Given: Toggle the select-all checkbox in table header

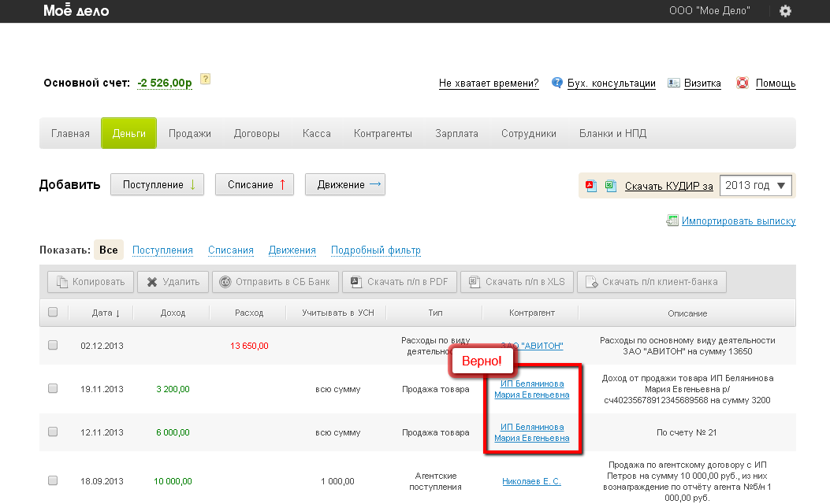Looking at the screenshot, I should click(x=53, y=313).
